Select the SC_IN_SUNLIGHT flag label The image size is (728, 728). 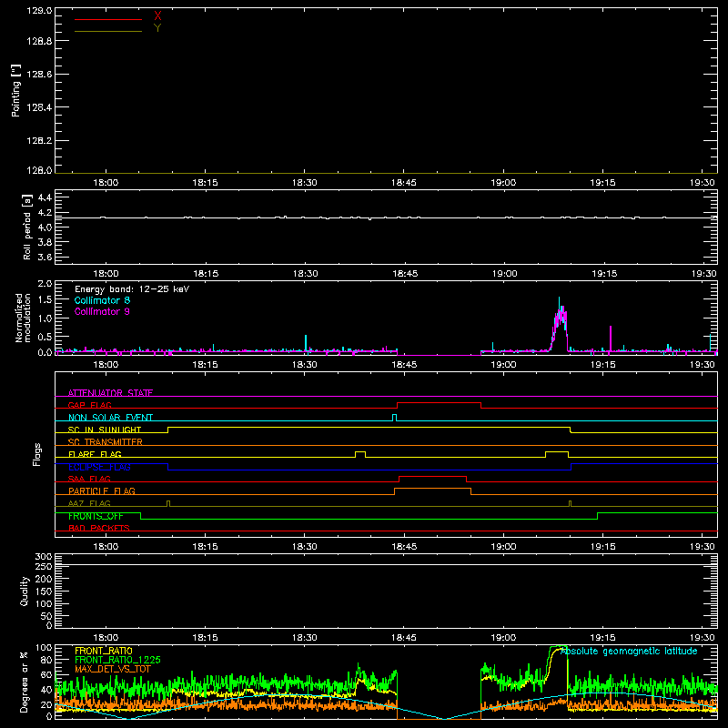click(x=105, y=430)
